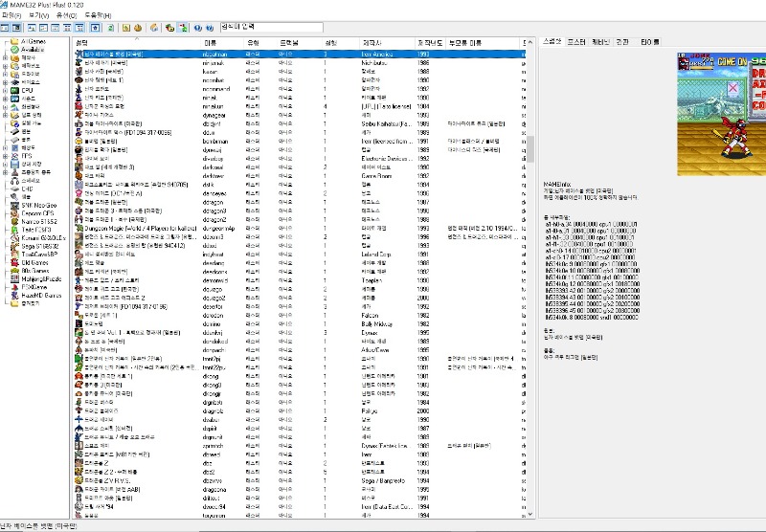
Task: Select the small icons view toolbar button
Action: pos(43,28)
